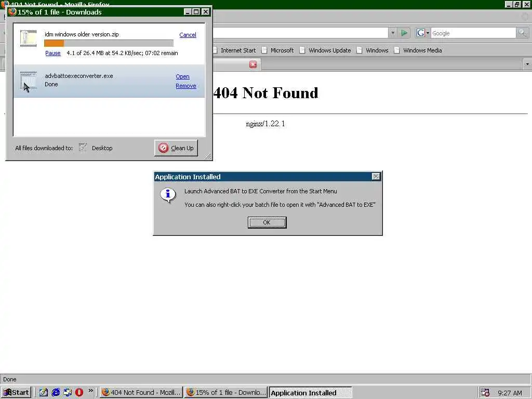The width and height of the screenshot is (532, 399).
Task: Click the green Go arrow button
Action: pyautogui.click(x=404, y=33)
